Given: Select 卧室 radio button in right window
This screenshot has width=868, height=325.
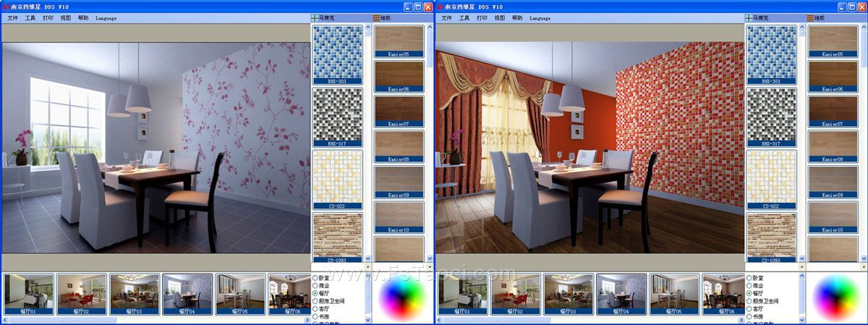Looking at the screenshot, I should (749, 278).
